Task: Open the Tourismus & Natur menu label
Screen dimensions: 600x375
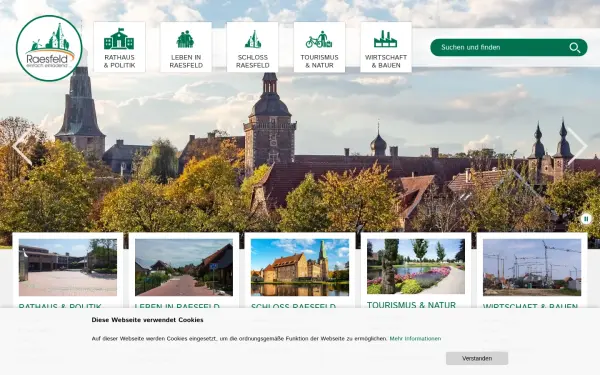Action: coord(319,61)
